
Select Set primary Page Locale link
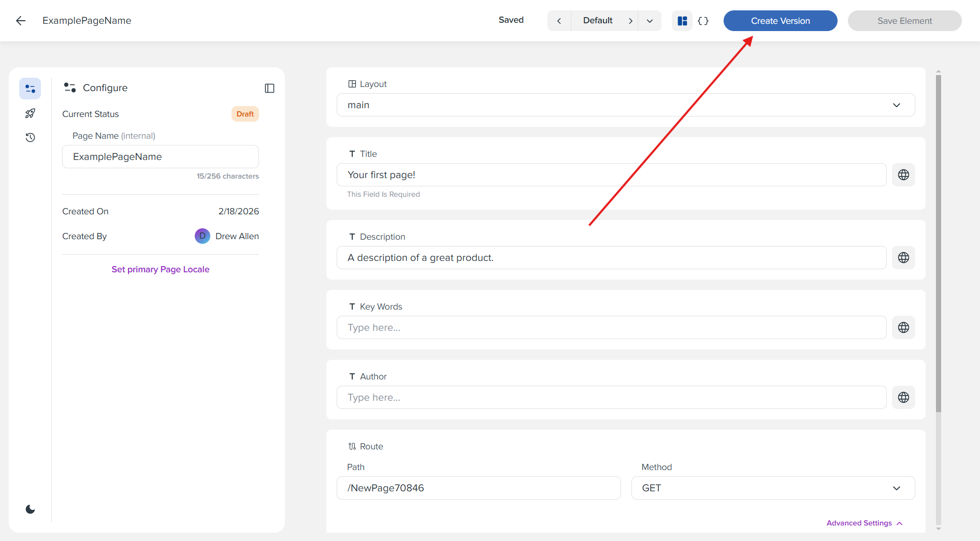160,269
